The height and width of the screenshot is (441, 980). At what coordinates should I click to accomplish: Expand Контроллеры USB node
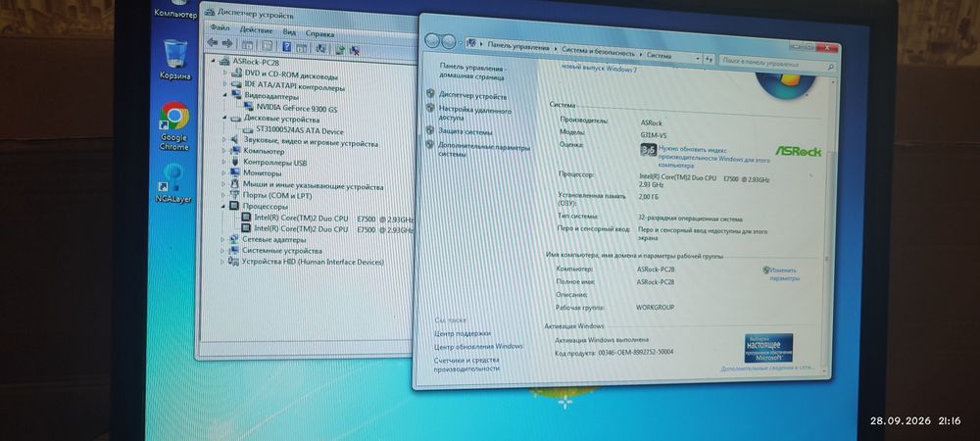(224, 162)
